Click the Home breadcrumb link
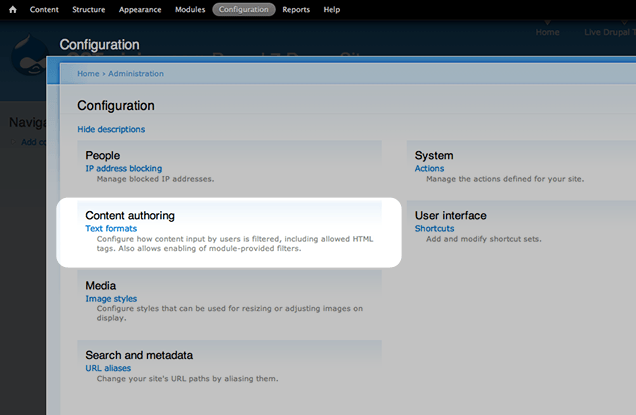The image size is (636, 415). coord(89,73)
